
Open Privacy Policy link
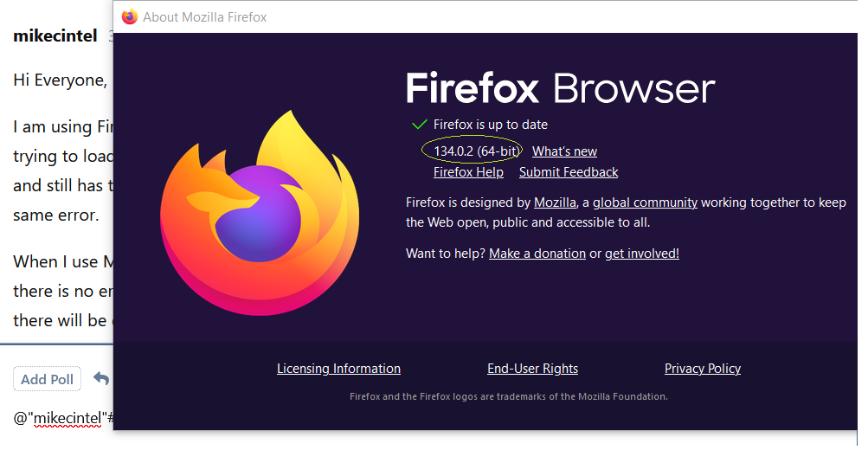click(703, 369)
